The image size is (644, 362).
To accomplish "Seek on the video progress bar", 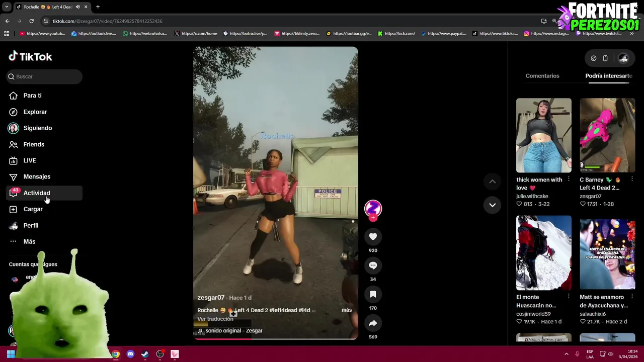I will coord(276,338).
